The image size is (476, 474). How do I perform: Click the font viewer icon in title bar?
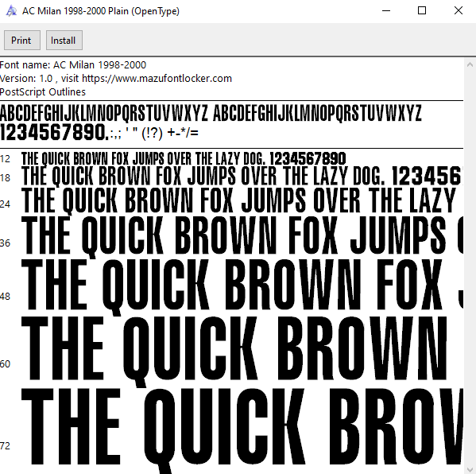pos(11,11)
